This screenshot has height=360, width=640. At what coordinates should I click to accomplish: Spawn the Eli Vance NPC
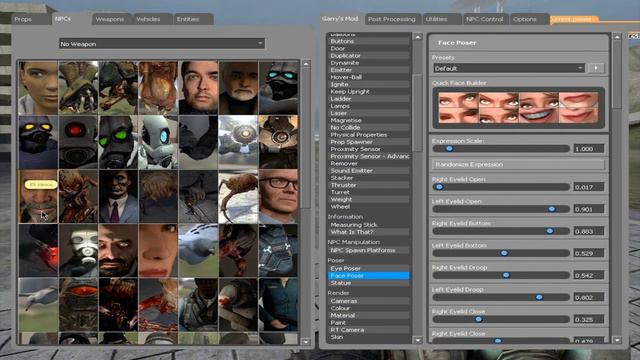point(38,196)
